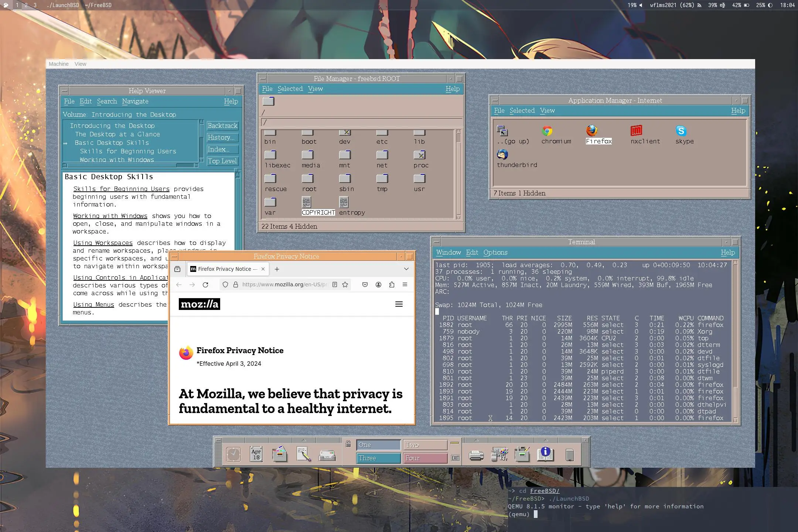Open Firefox account icon in toolbar

[378, 284]
